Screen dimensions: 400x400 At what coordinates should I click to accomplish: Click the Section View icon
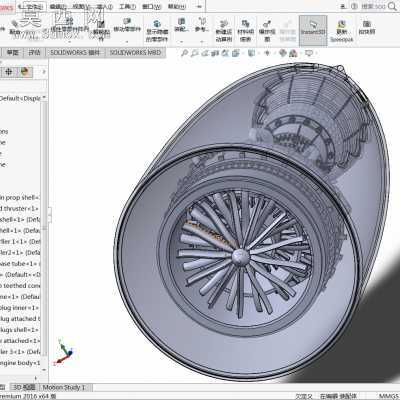pos(215,53)
